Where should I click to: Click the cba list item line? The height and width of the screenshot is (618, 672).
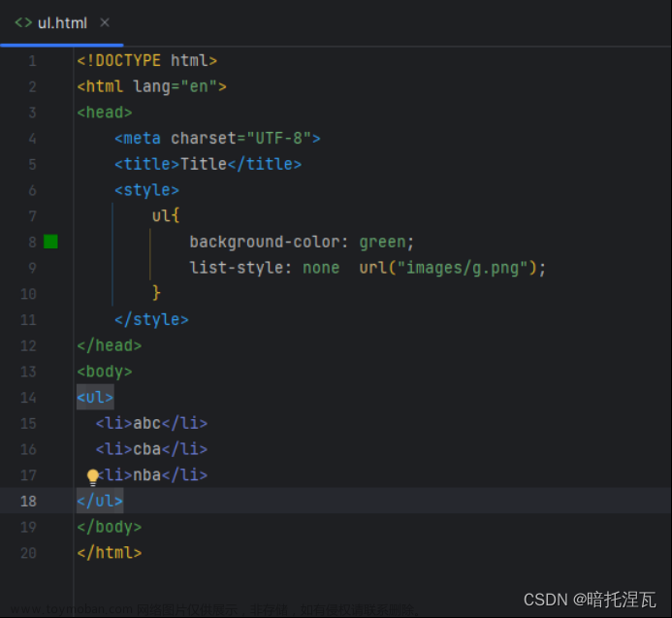pyautogui.click(x=151, y=449)
